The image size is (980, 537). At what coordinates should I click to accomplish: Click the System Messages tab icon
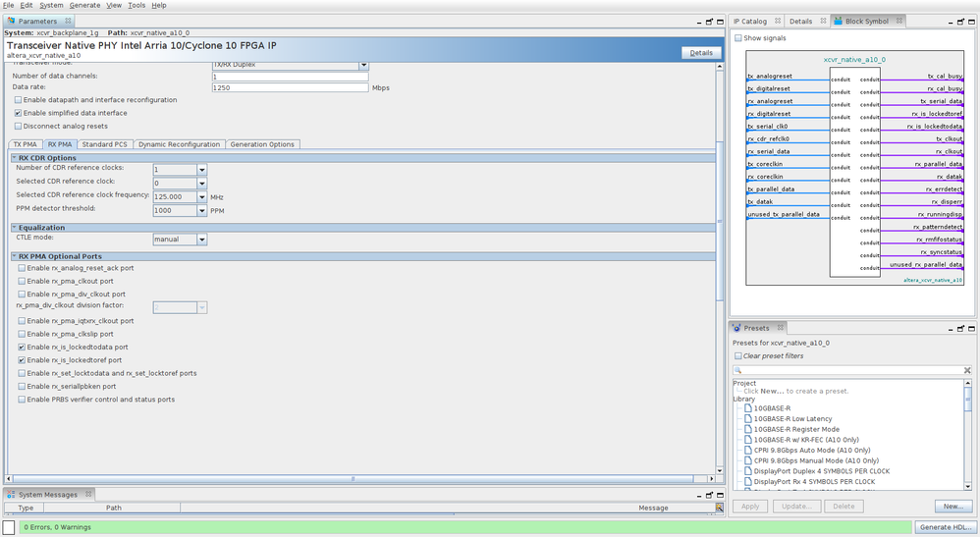point(11,494)
